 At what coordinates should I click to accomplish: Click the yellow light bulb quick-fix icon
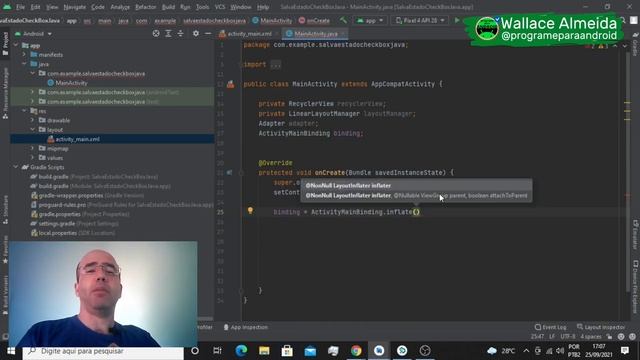(250, 211)
